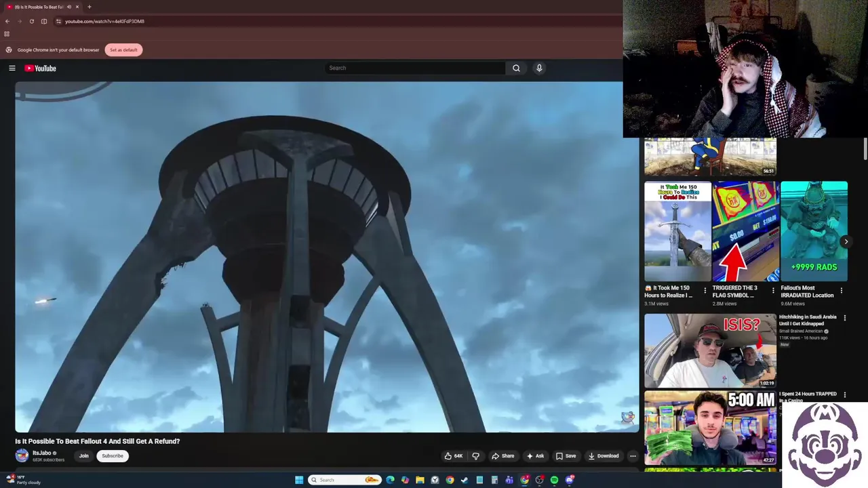Go back in Chrome
Screen dimensions: 868x488
pyautogui.click(x=7, y=21)
